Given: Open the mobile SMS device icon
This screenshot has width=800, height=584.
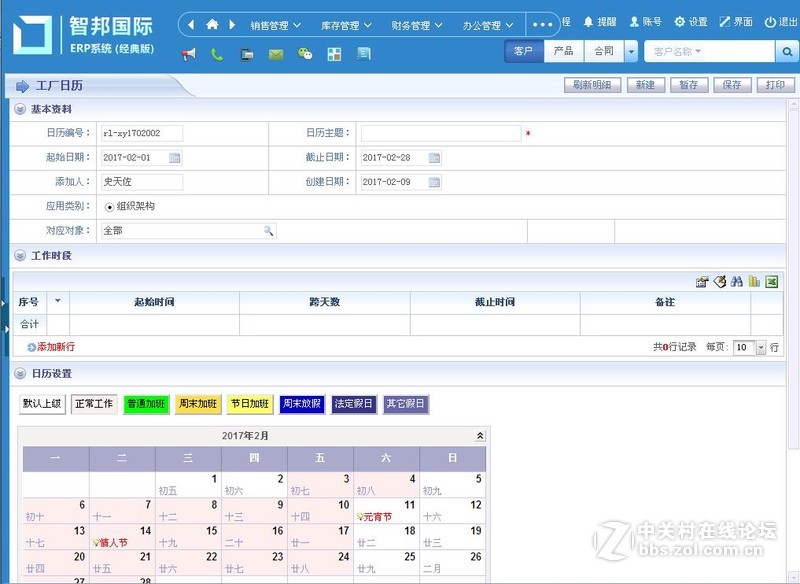Looking at the screenshot, I should (247, 54).
